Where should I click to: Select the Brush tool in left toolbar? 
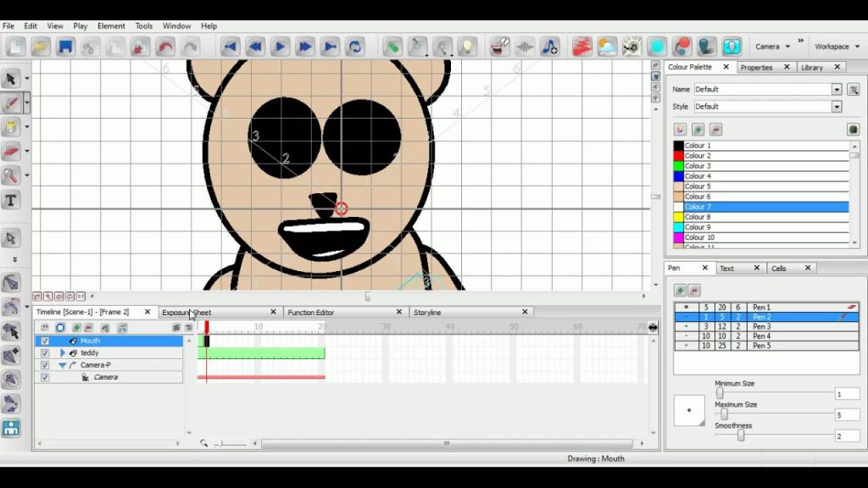11,103
